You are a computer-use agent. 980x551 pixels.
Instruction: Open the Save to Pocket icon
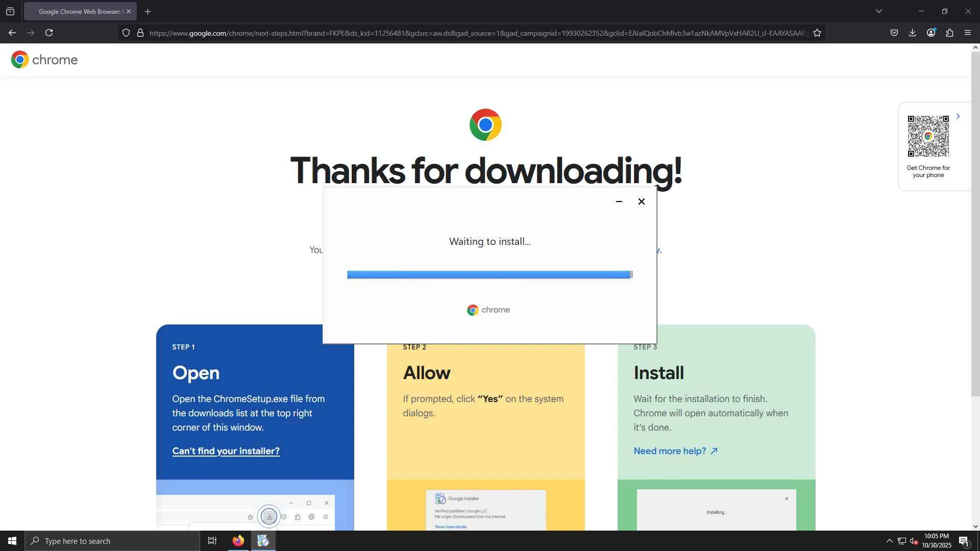click(x=894, y=33)
